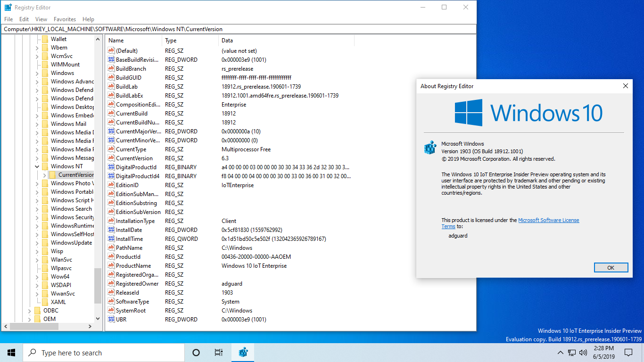Click the BaseBuildRevision DWORD icon
The image size is (644, 362).
pos(111,60)
